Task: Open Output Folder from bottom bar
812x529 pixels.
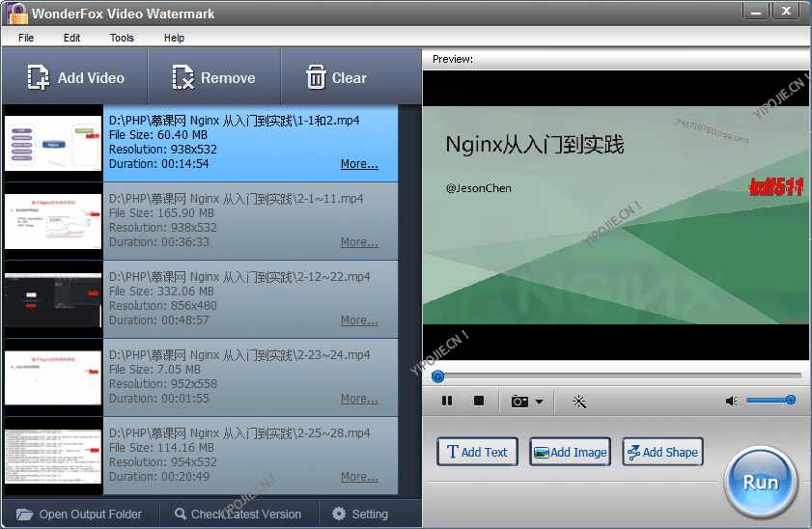Action: pyautogui.click(x=79, y=515)
